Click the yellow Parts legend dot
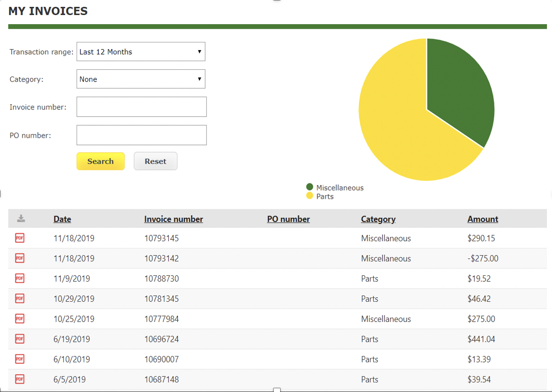 pyautogui.click(x=310, y=196)
